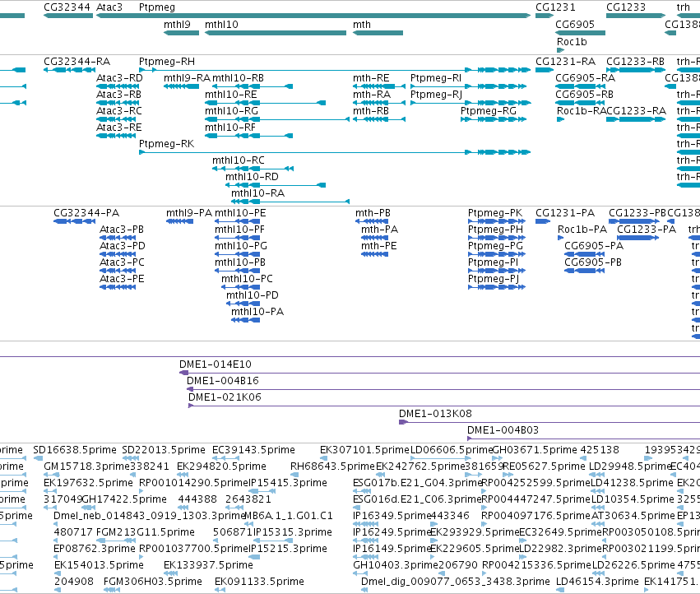Select the Ptpmeg-PJ protein label

[494, 279]
